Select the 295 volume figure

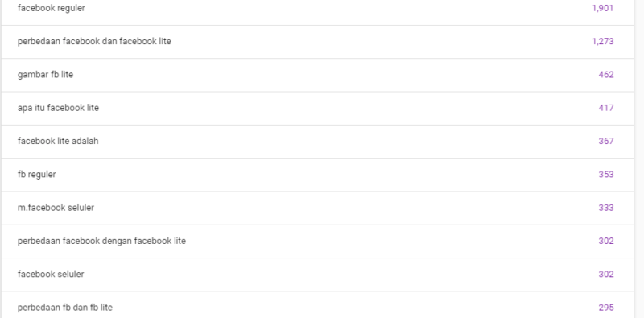606,308
